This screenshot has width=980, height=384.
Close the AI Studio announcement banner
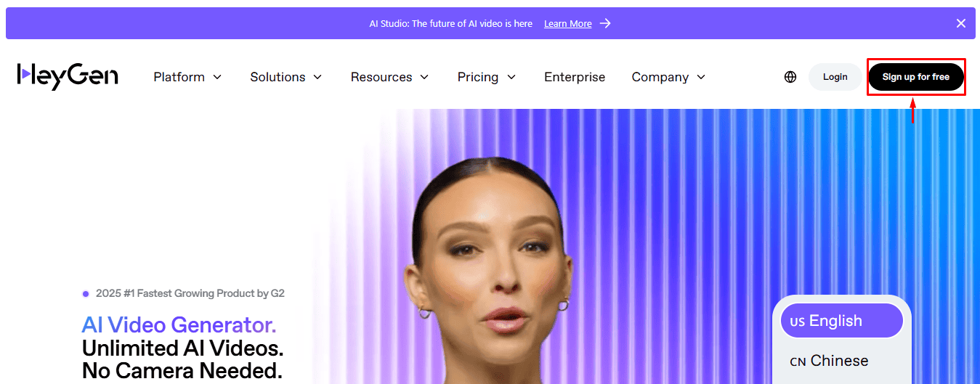(961, 23)
